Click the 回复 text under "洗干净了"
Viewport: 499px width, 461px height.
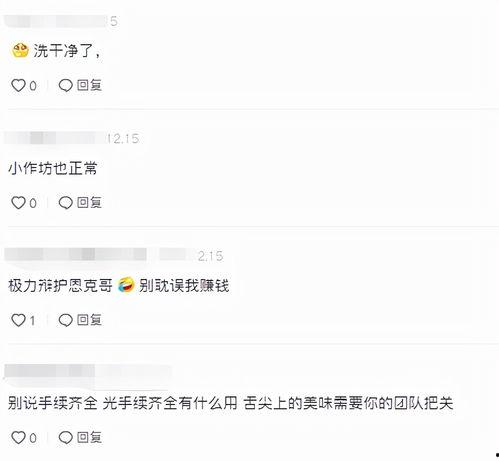[89, 85]
